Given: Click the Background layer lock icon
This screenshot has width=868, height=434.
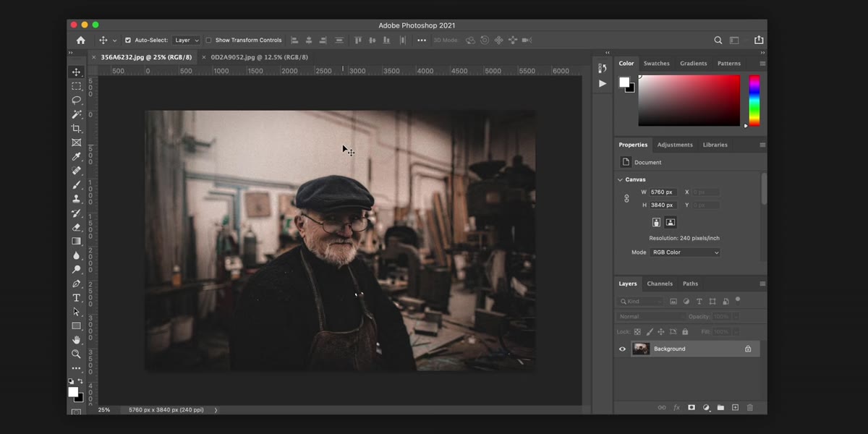Looking at the screenshot, I should pyautogui.click(x=748, y=349).
